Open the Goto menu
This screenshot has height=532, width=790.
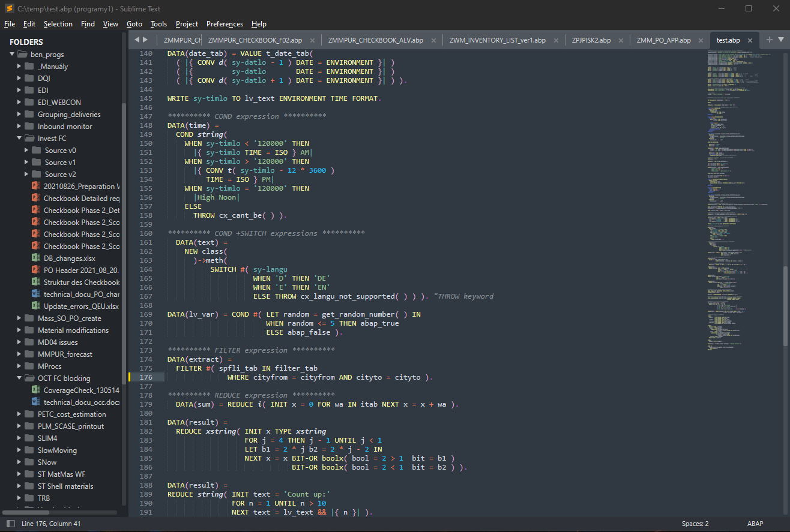134,24
